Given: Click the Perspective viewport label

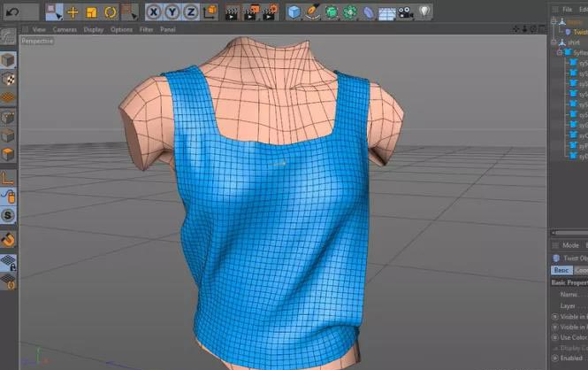Looking at the screenshot, I should (37, 41).
